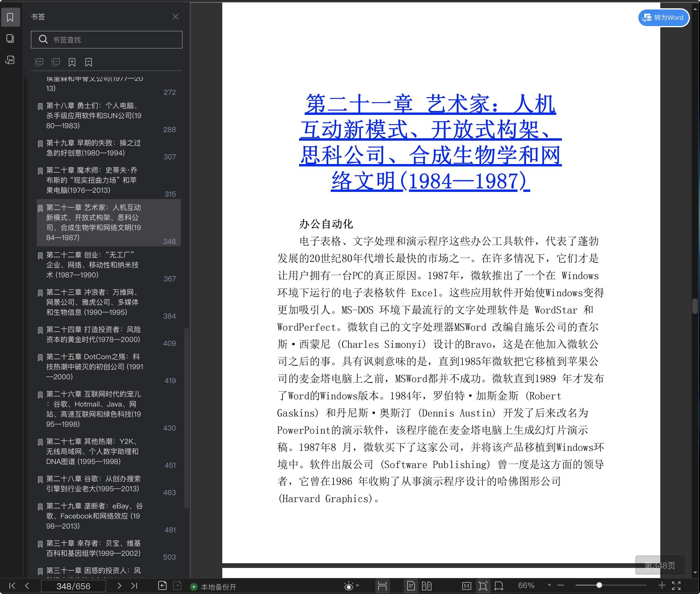Screen dimensions: 700x594
Task: Set actual size 1:1 zoom icon
Action: [x=467, y=586]
